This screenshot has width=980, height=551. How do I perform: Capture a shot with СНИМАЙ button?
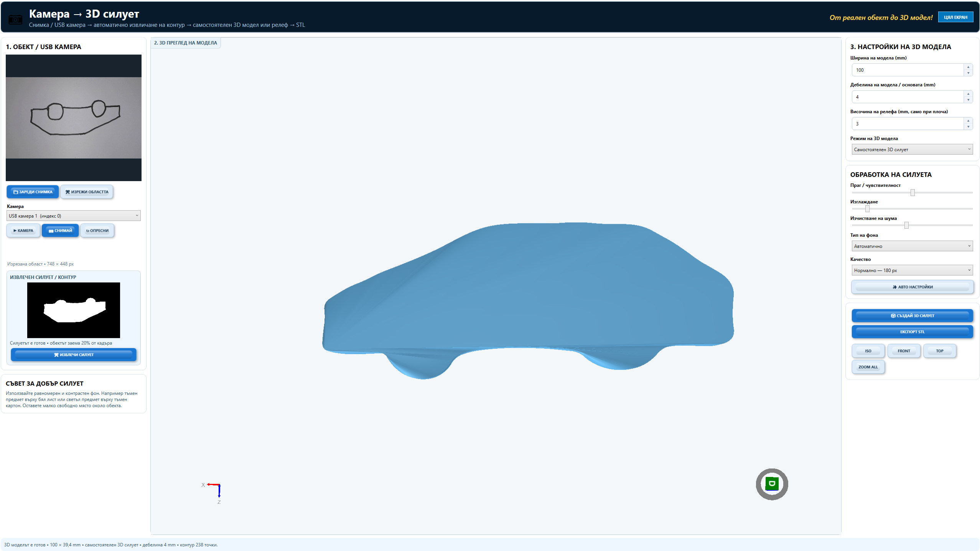coord(60,231)
